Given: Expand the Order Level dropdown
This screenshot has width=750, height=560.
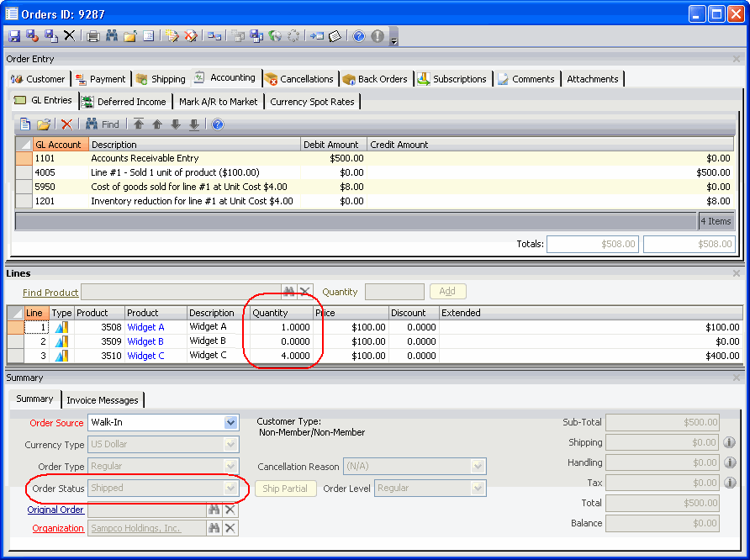Looking at the screenshot, I should pyautogui.click(x=478, y=489).
